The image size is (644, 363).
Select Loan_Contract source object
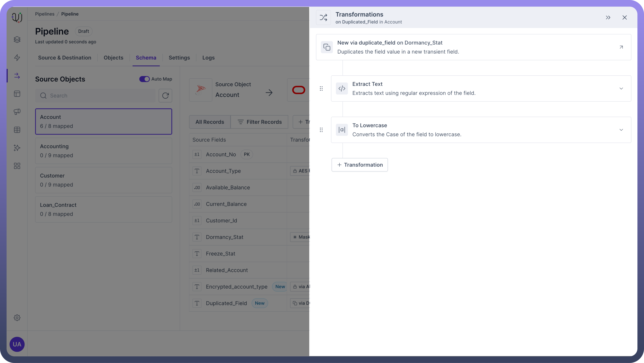103,209
